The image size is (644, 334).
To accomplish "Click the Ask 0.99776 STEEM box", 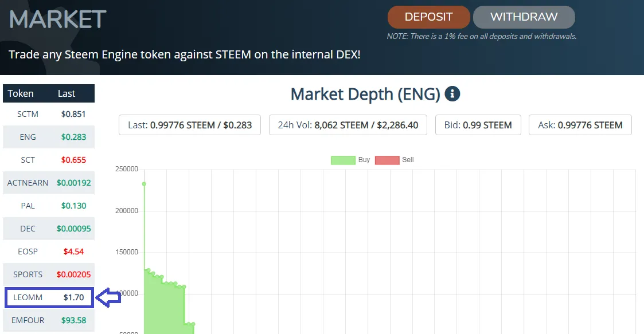I will point(580,125).
